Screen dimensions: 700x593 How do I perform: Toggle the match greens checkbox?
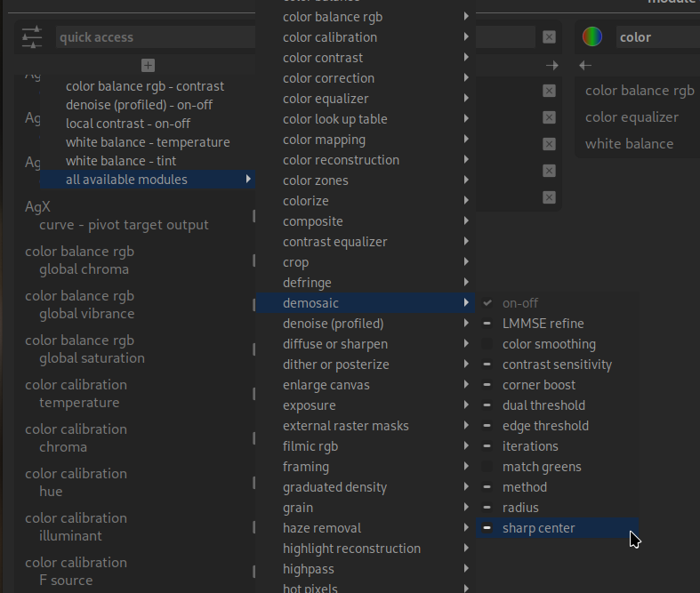pyautogui.click(x=487, y=467)
